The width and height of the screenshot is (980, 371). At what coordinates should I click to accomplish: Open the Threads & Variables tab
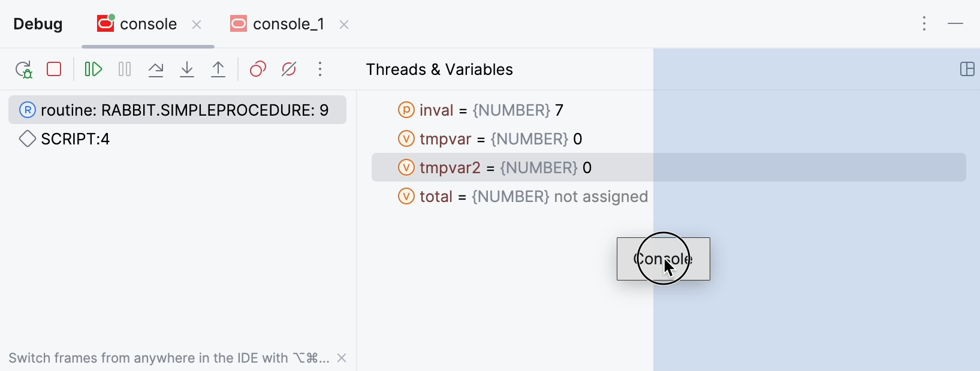tap(439, 70)
